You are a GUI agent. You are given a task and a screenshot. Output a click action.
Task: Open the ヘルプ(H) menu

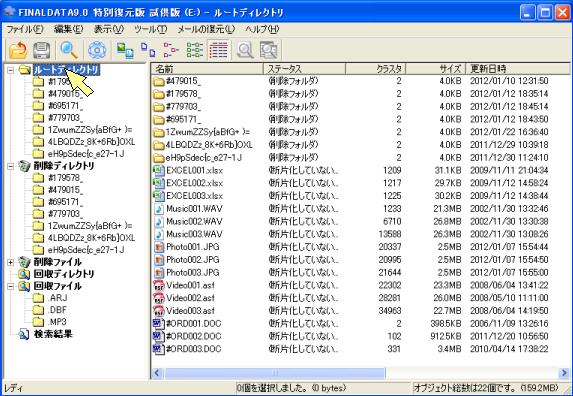pos(262,29)
